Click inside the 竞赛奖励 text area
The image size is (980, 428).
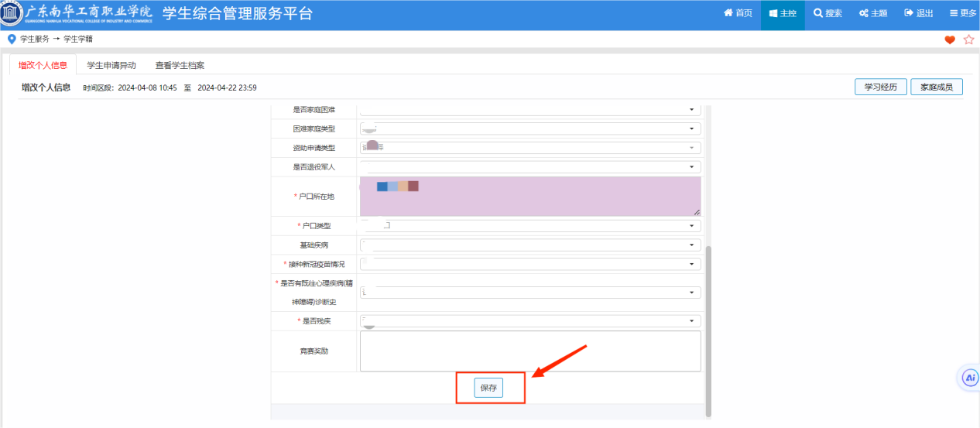coord(530,351)
